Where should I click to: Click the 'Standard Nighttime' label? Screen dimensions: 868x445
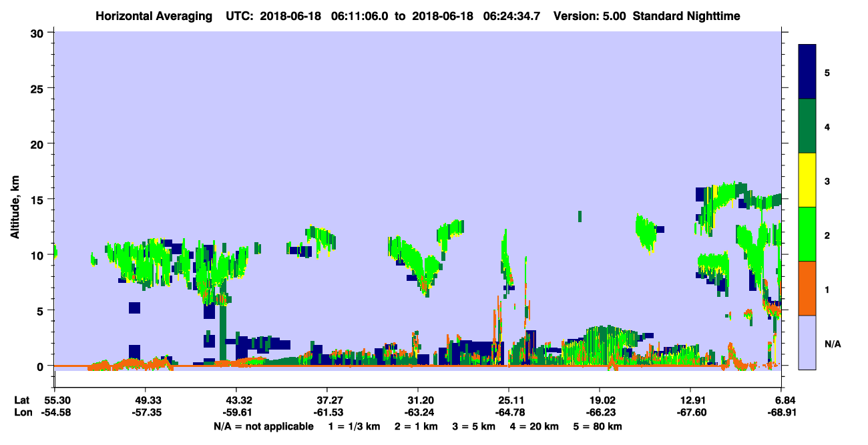[686, 16]
